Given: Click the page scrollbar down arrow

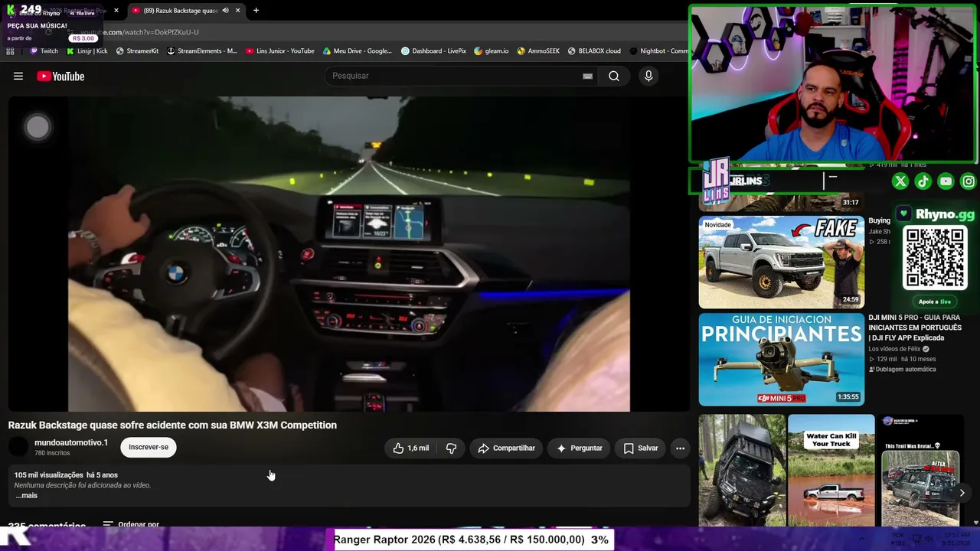Looking at the screenshot, I should pyautogui.click(x=975, y=523).
